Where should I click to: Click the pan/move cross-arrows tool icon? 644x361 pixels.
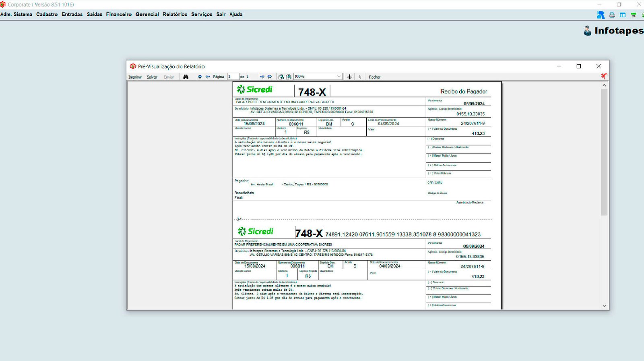click(349, 77)
